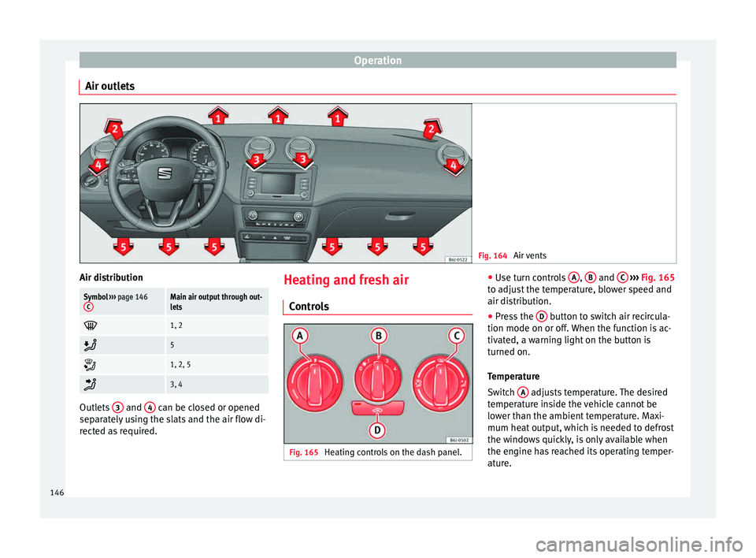Click the 'Controls' subheading
The width and height of the screenshot is (756, 558).
(309, 307)
